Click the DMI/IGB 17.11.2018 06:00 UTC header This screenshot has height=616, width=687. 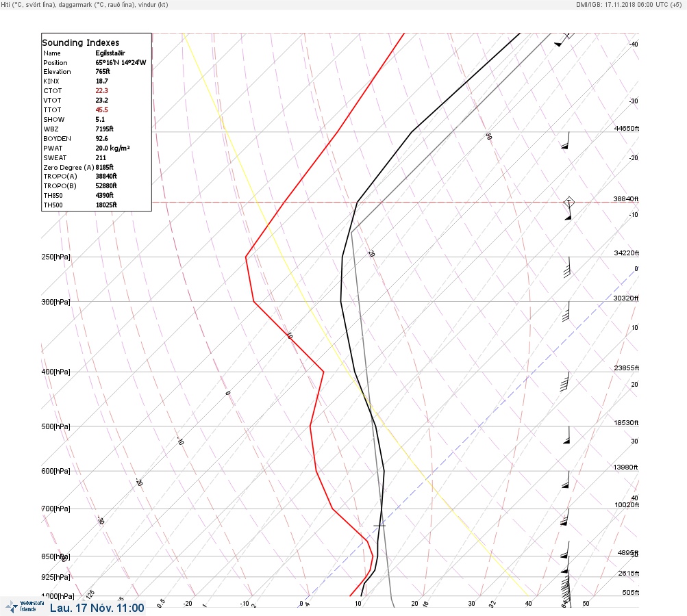tap(629, 5)
